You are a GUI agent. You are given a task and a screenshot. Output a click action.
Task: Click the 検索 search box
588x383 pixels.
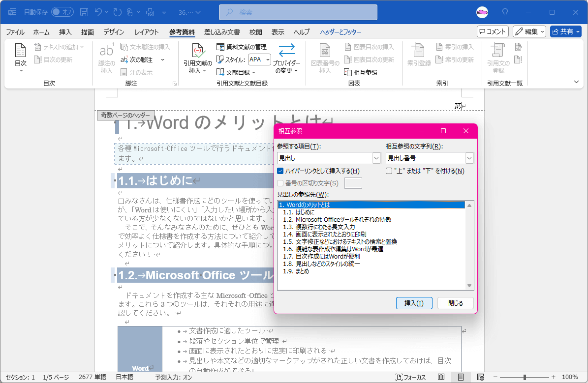[298, 12]
